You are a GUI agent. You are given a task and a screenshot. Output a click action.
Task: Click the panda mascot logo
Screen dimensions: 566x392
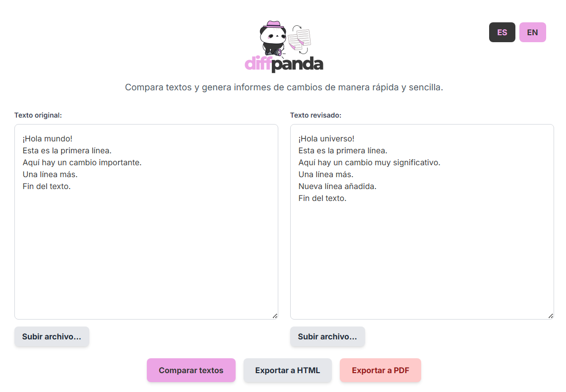click(272, 38)
